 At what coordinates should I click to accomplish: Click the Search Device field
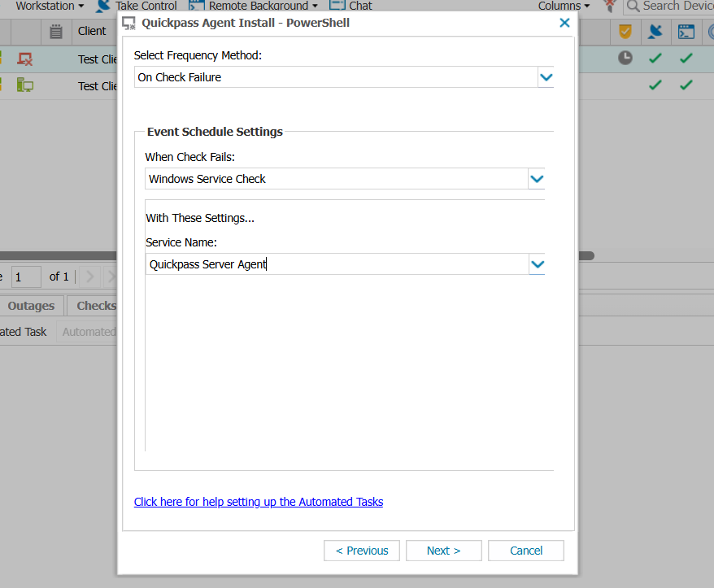pyautogui.click(x=669, y=6)
